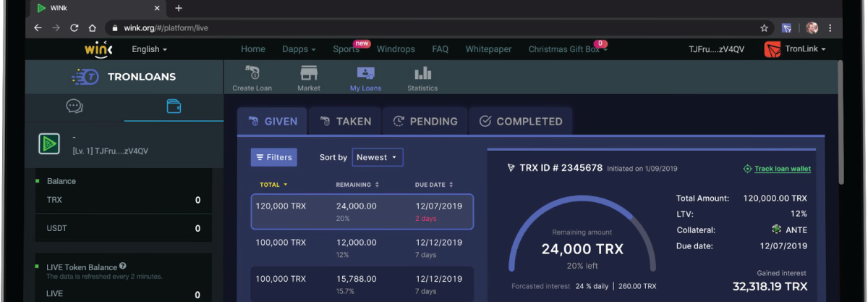Open the Whitepaper link
868x302 pixels.
click(488, 49)
